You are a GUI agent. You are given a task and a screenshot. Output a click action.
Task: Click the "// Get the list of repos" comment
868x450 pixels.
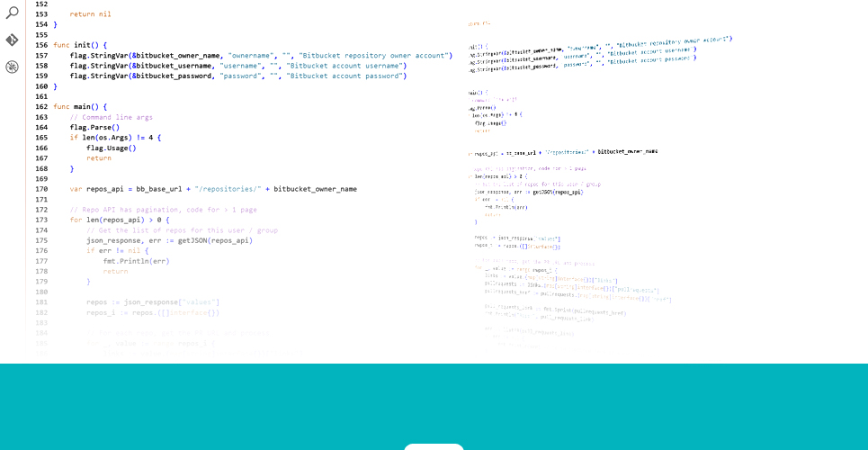182,230
